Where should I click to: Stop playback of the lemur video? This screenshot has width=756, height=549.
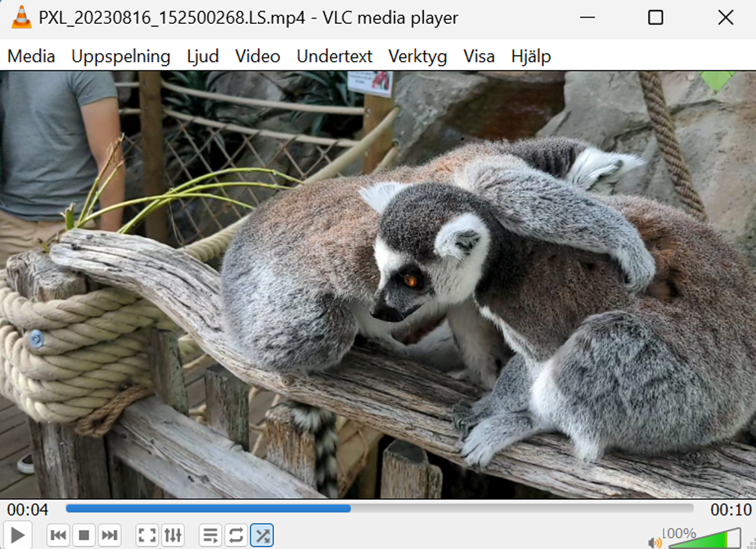84,535
